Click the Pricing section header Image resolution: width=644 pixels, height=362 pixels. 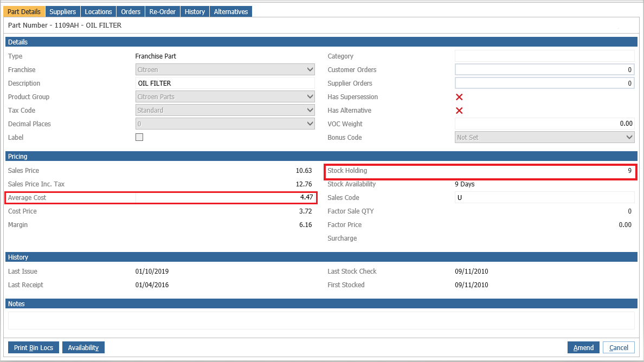pyautogui.click(x=321, y=157)
